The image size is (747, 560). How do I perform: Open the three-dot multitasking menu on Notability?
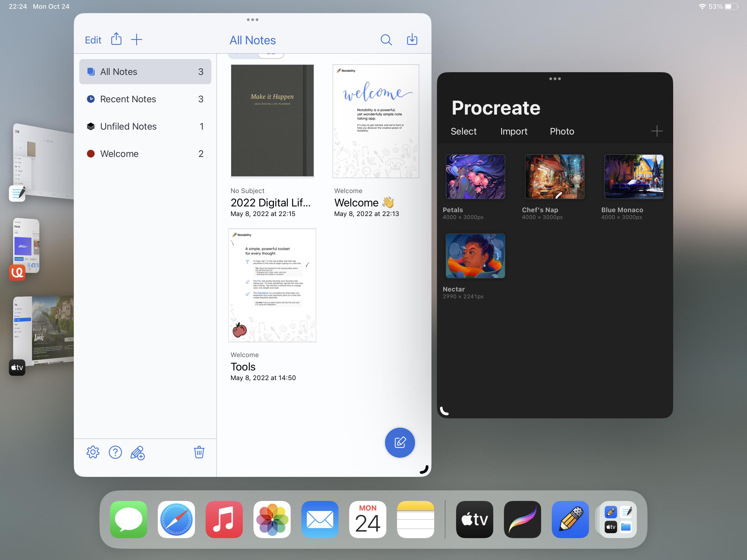[x=253, y=20]
